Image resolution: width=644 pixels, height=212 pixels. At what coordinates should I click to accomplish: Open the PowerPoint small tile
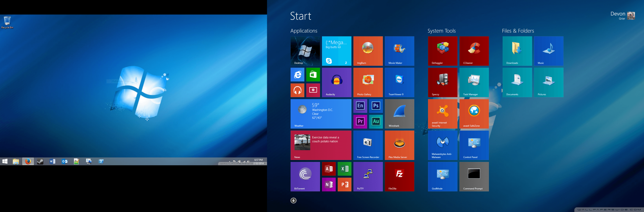tap(345, 185)
